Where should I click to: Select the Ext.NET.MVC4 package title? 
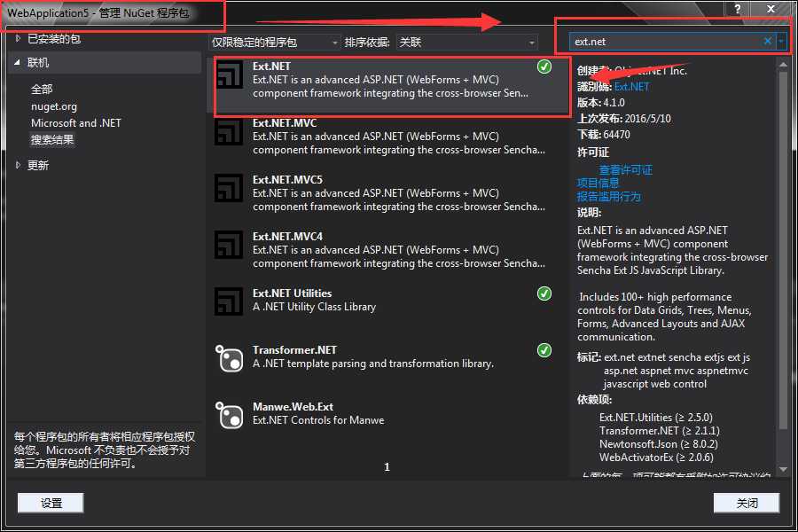287,237
